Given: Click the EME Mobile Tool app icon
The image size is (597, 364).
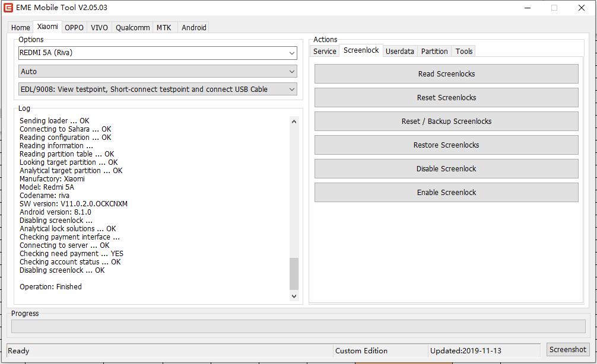Looking at the screenshot, I should [x=8, y=8].
